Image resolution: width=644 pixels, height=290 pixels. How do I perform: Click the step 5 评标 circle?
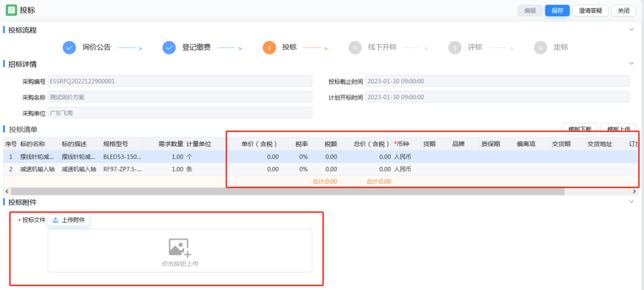(x=455, y=48)
